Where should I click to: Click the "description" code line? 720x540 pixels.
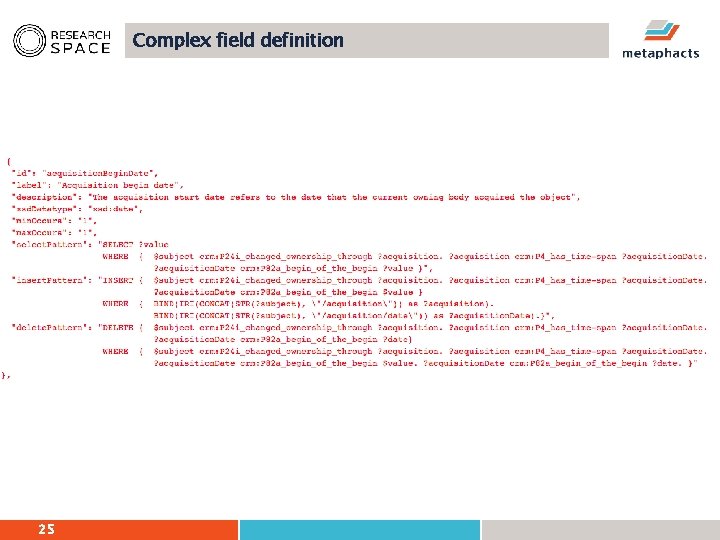click(x=296, y=197)
